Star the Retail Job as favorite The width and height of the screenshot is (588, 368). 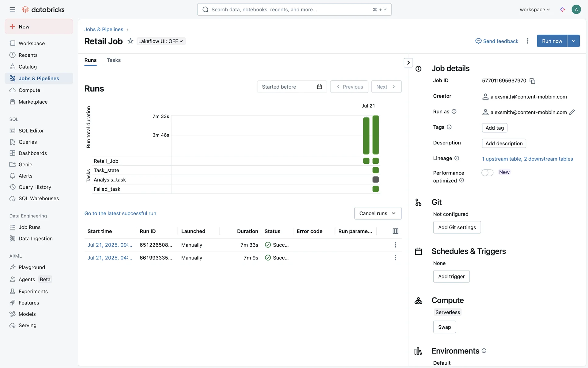[130, 41]
